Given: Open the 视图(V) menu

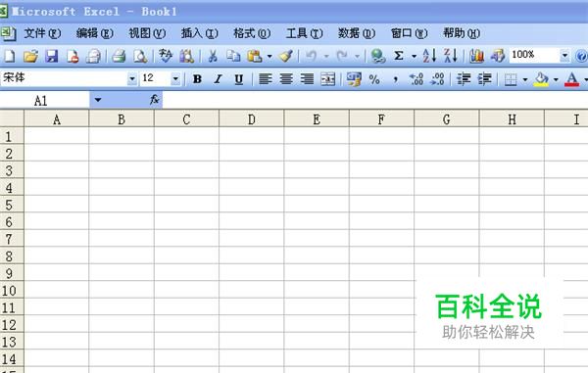Looking at the screenshot, I should click(x=147, y=33).
